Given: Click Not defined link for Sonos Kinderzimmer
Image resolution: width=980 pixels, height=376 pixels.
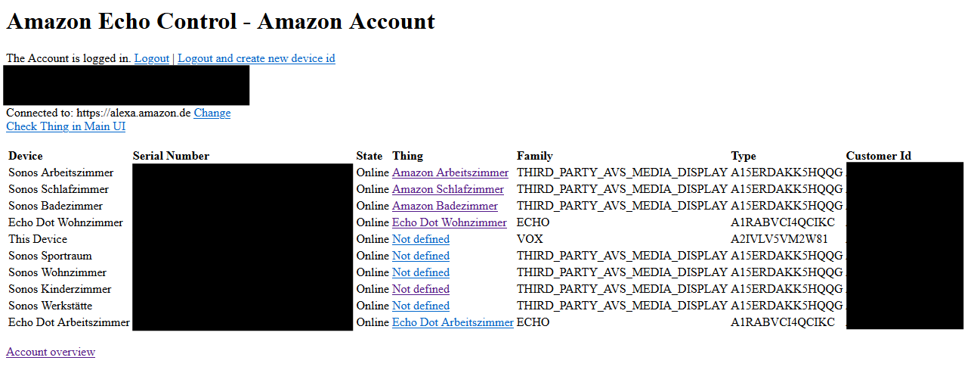Looking at the screenshot, I should (x=420, y=289).
